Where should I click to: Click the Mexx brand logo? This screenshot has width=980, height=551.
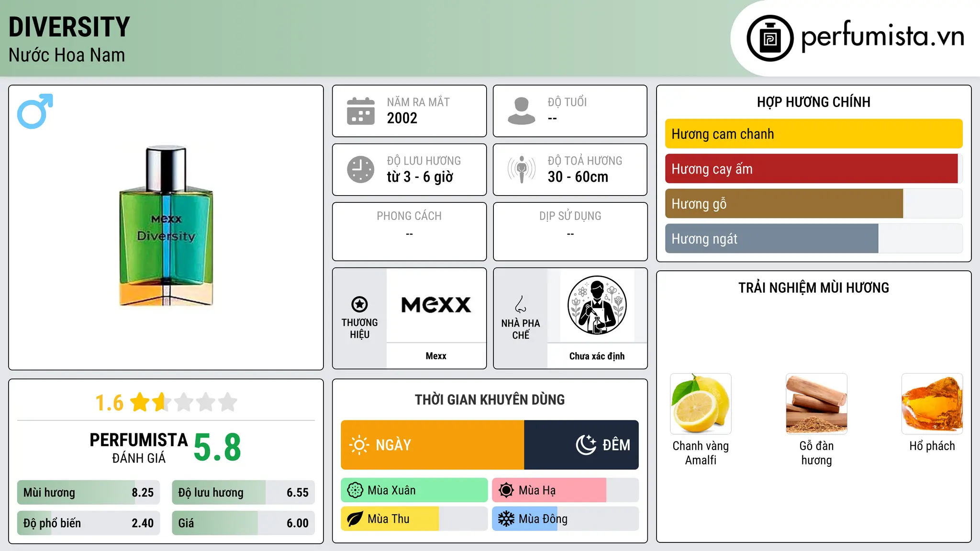[x=436, y=305]
